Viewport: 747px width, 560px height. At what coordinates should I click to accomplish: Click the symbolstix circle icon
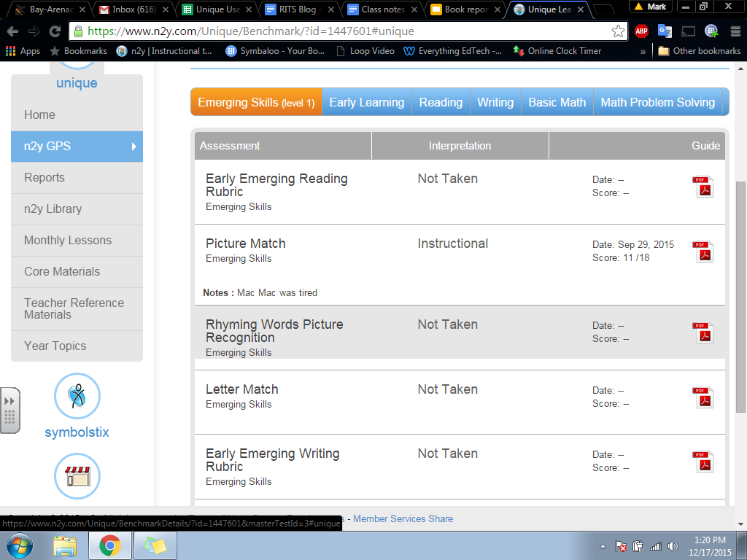click(x=77, y=396)
